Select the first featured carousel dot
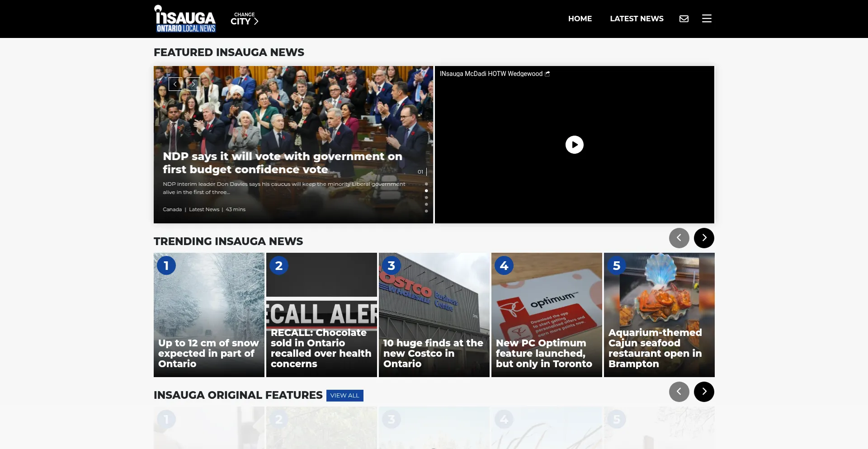The image size is (868, 449). [426, 184]
